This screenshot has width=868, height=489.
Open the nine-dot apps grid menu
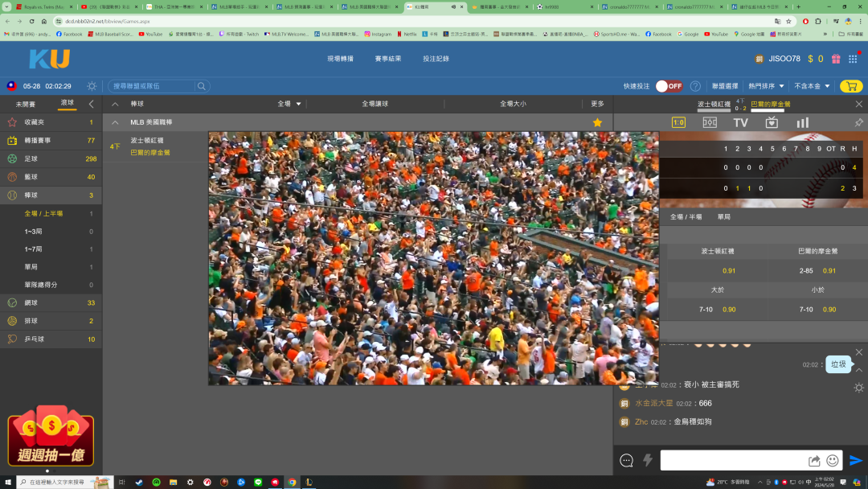click(x=853, y=59)
